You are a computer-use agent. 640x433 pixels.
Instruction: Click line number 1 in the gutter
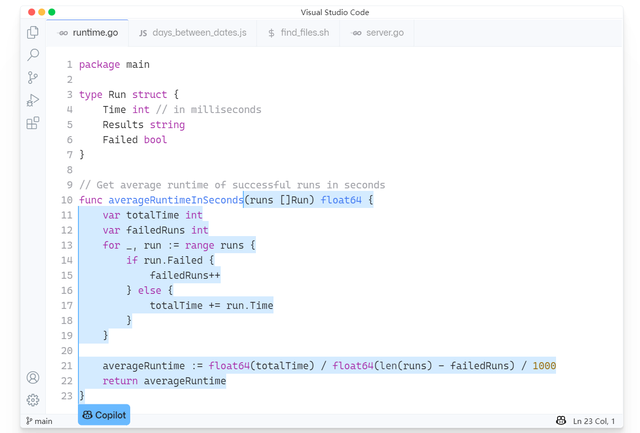coord(69,64)
